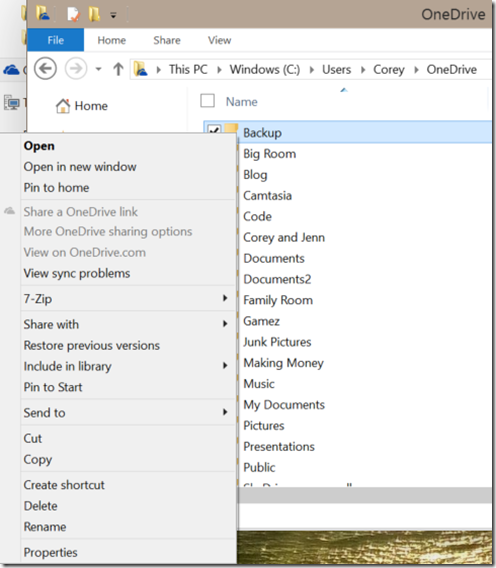Click the Back navigation arrow
496x568 pixels.
[45, 68]
